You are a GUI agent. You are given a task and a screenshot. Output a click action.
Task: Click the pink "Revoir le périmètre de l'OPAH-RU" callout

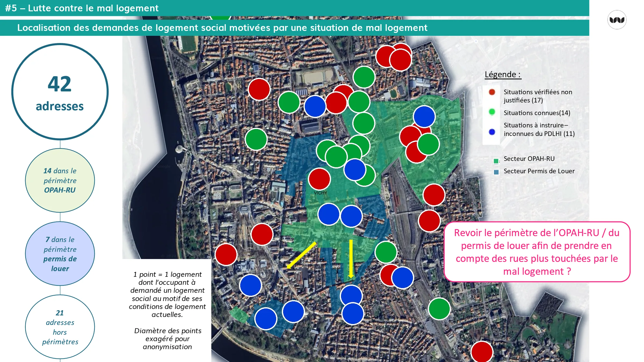[537, 252]
